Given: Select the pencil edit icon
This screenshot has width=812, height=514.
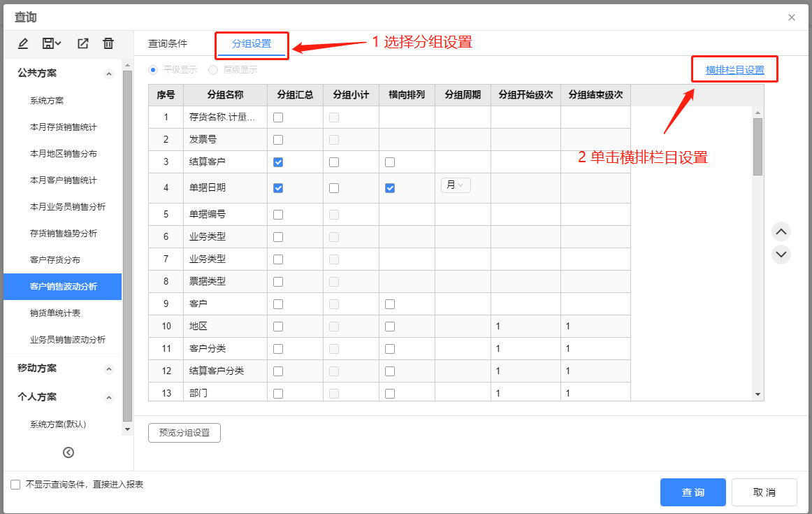Looking at the screenshot, I should (x=23, y=43).
